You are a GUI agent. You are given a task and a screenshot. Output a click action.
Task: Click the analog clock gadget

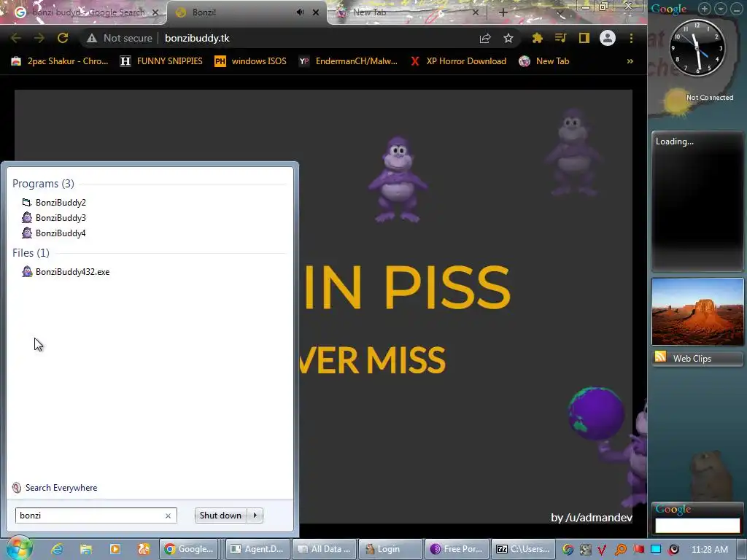tap(697, 47)
